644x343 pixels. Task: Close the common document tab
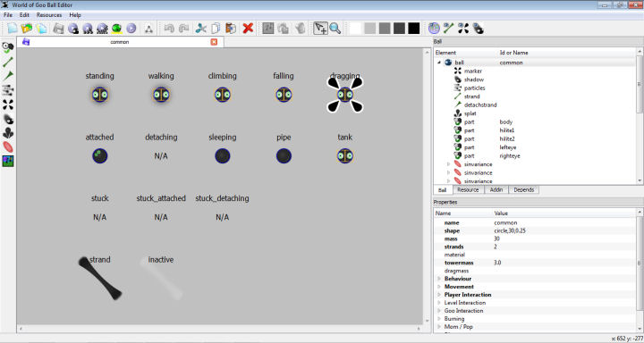pyautogui.click(x=214, y=42)
